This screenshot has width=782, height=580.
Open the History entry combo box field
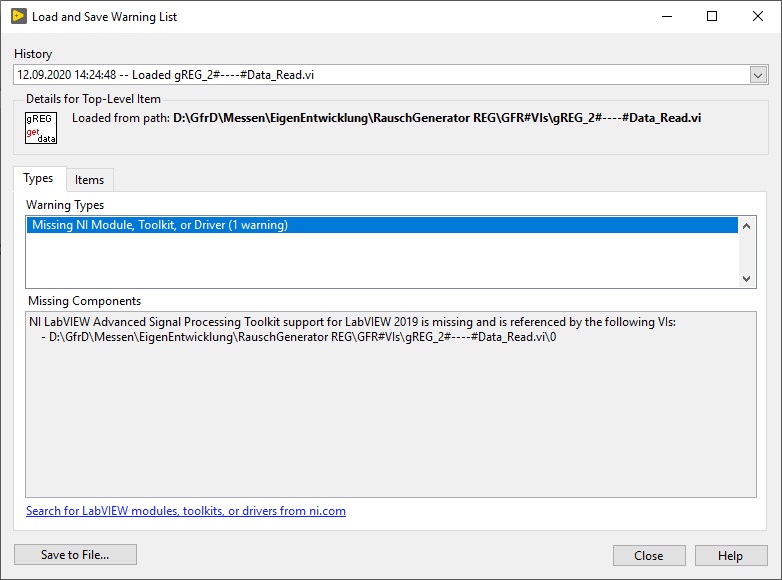click(x=380, y=75)
